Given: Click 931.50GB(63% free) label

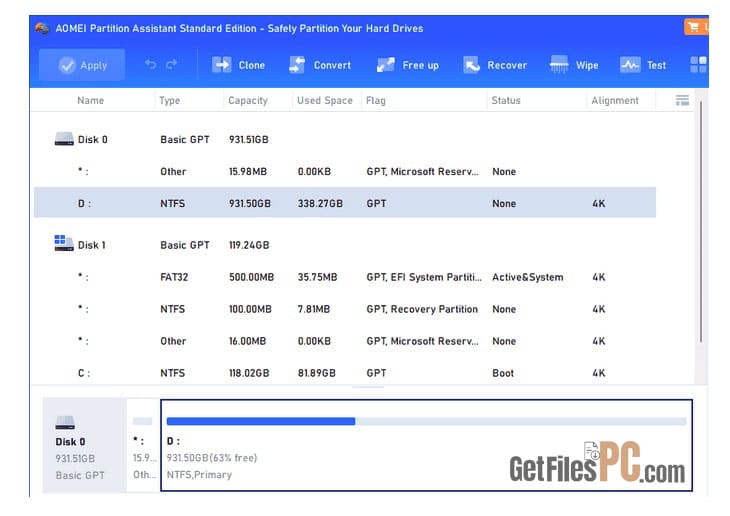Looking at the screenshot, I should click(212, 458).
